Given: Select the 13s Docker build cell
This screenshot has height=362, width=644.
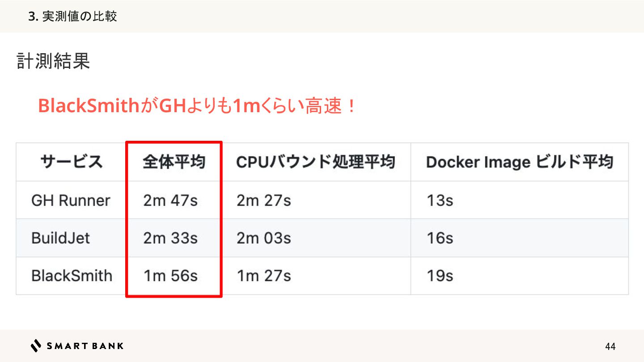Looking at the screenshot, I should [x=440, y=200].
